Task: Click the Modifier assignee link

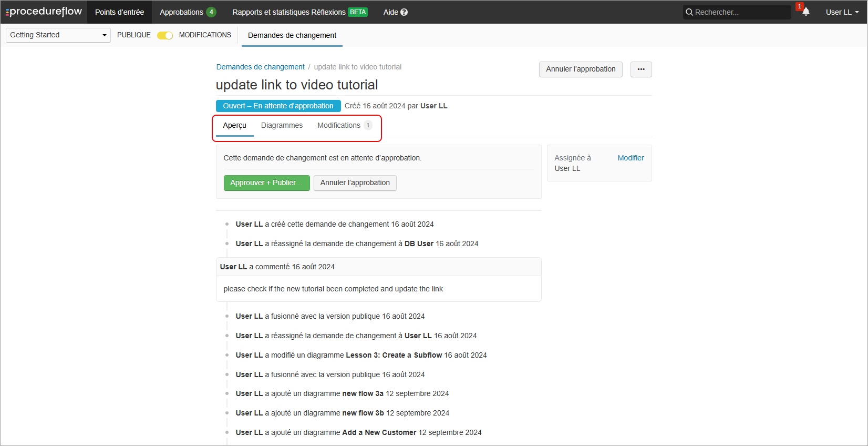Action: point(631,158)
